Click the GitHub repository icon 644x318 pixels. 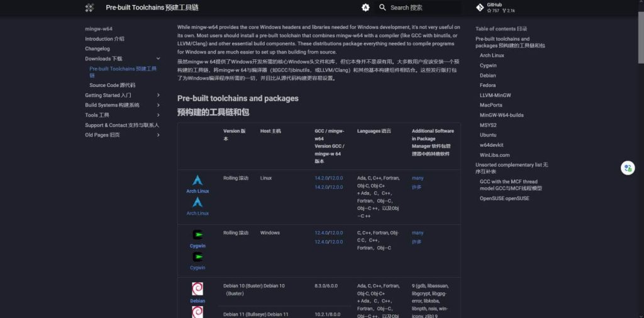[x=479, y=8]
